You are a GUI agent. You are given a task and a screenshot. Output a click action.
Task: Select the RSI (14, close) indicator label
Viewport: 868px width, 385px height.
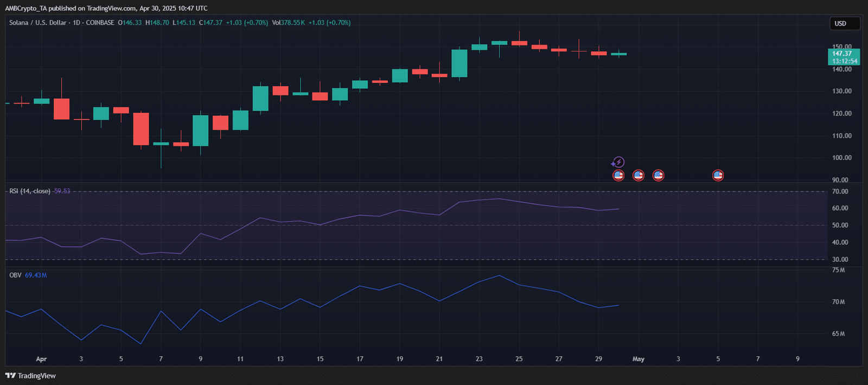click(30, 191)
